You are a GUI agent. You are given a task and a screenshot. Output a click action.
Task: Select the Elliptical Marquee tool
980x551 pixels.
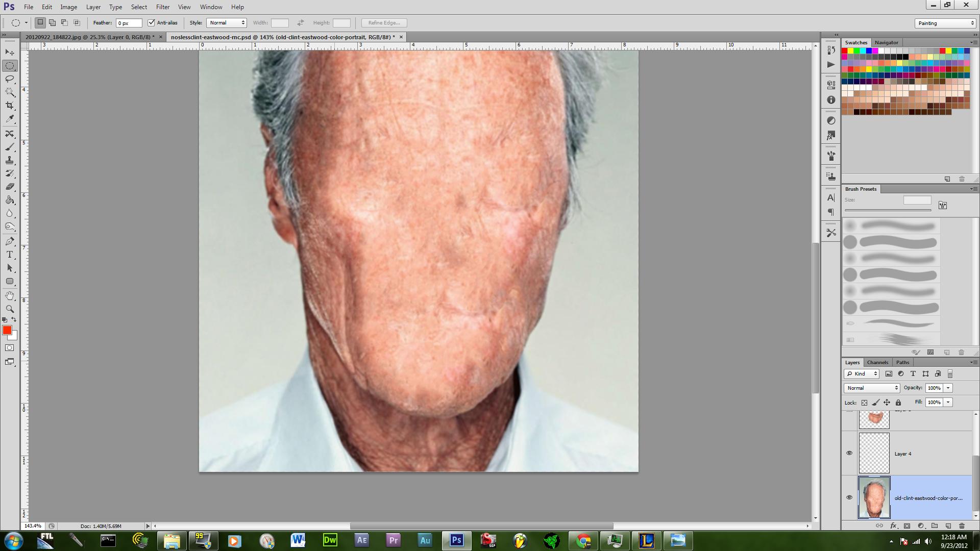[x=10, y=66]
